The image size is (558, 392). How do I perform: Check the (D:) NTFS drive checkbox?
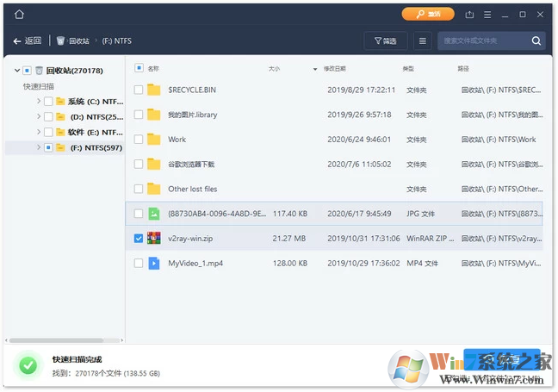pos(48,117)
